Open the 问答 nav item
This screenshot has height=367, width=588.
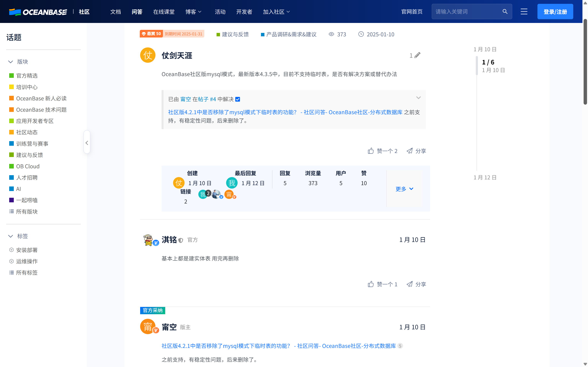(x=137, y=12)
